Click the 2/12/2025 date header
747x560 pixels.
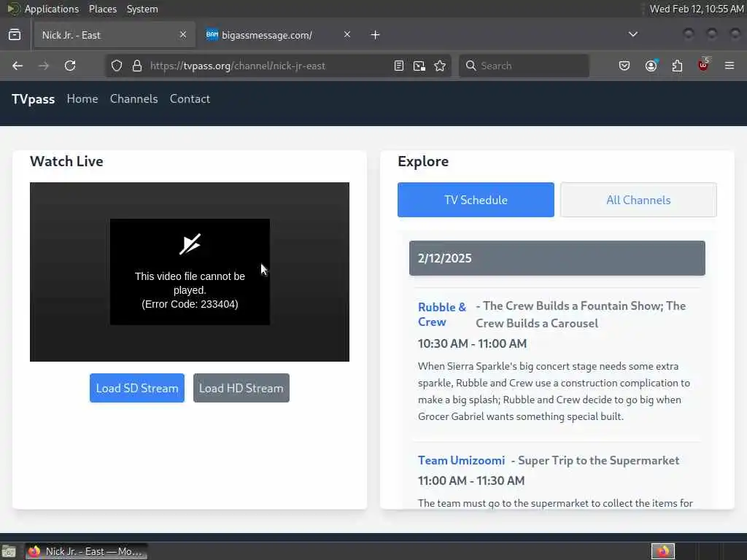click(557, 258)
